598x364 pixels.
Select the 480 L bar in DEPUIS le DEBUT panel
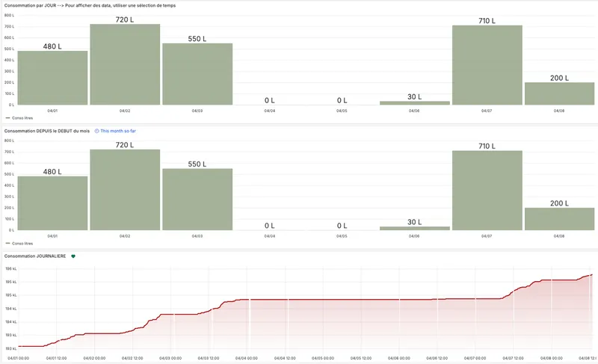52,203
